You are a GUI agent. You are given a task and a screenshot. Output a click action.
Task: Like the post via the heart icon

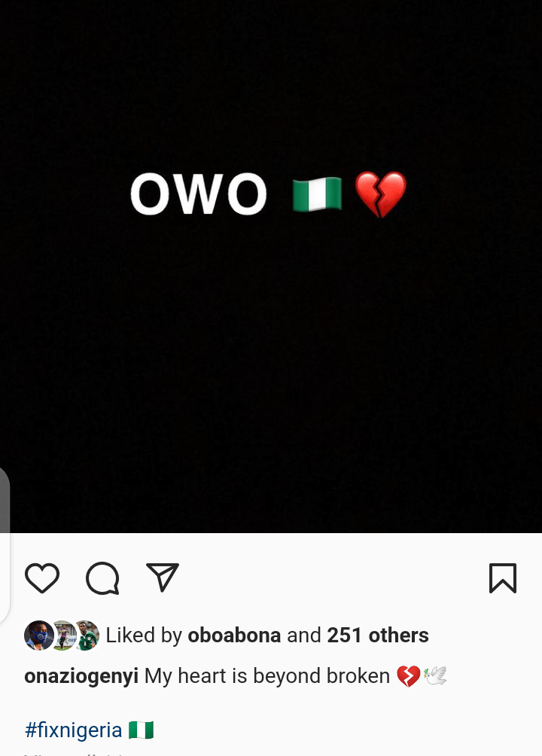(x=42, y=578)
